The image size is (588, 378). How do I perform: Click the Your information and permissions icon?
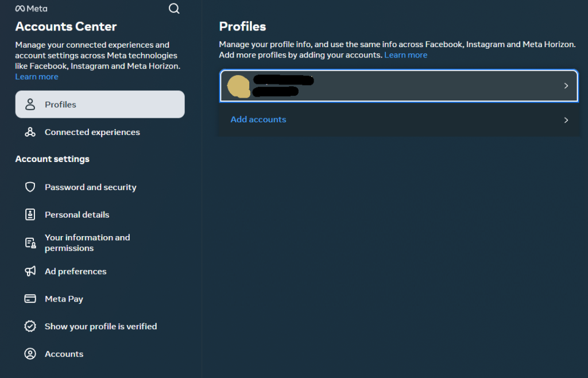coord(30,243)
